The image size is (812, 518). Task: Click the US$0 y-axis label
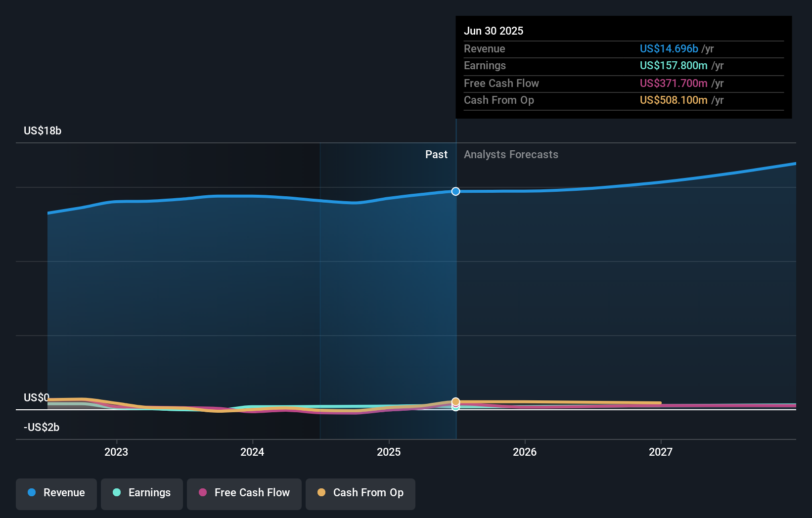coord(37,397)
